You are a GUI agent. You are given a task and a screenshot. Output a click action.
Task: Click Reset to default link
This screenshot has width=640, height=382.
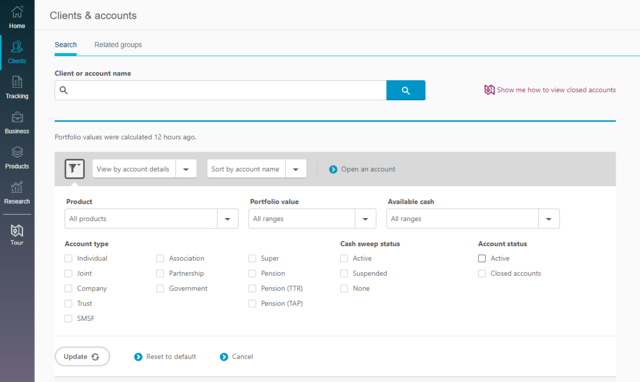click(171, 357)
